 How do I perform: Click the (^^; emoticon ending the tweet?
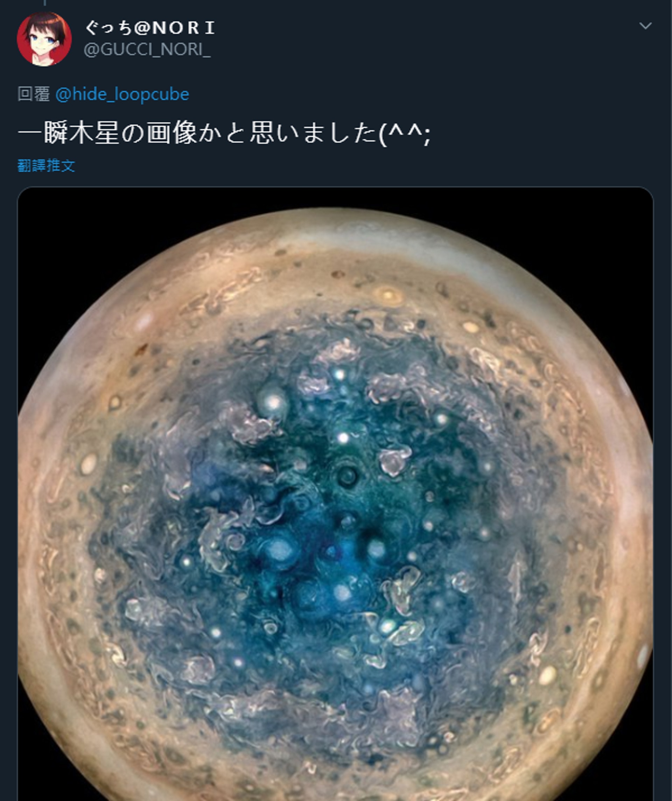coord(405,134)
